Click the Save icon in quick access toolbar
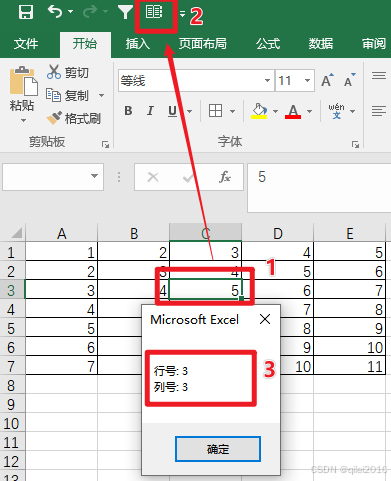 click(x=26, y=12)
